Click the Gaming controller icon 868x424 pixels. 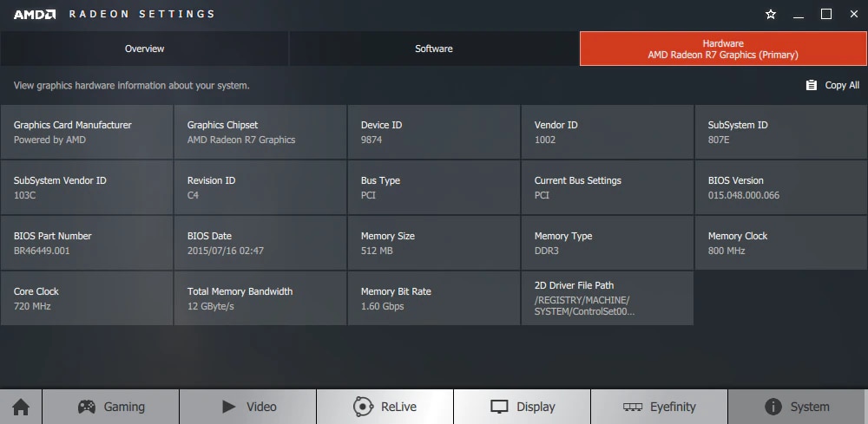86,407
